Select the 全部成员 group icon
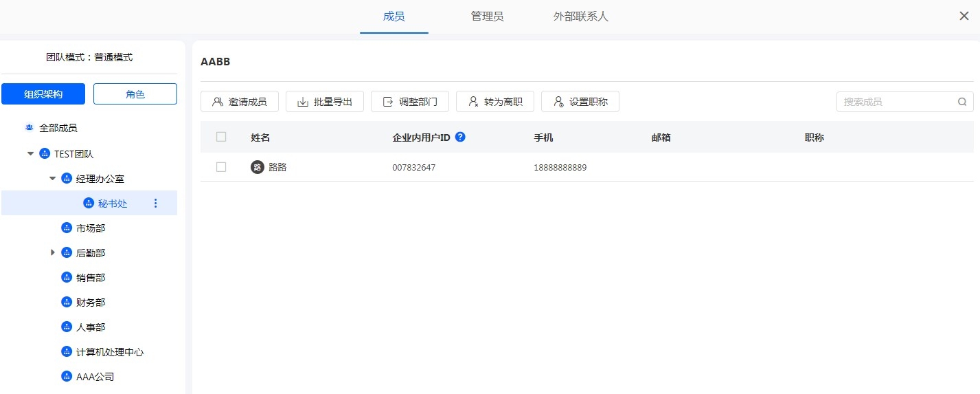 (30, 128)
